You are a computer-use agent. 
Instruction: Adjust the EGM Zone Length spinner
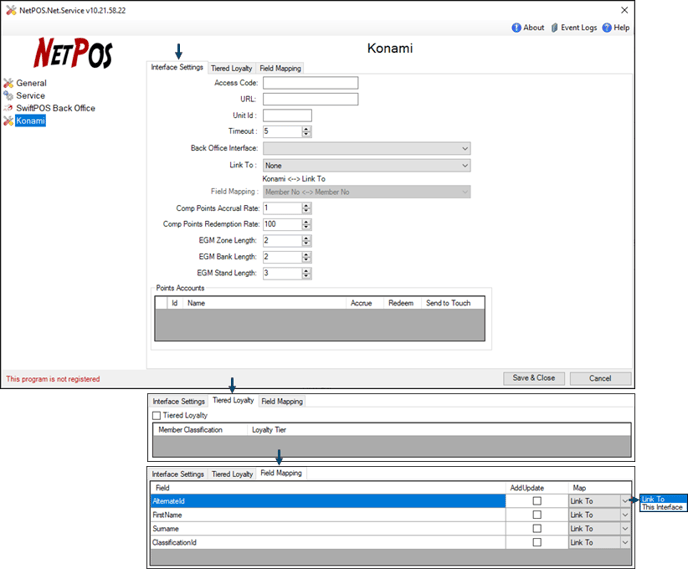tap(306, 240)
